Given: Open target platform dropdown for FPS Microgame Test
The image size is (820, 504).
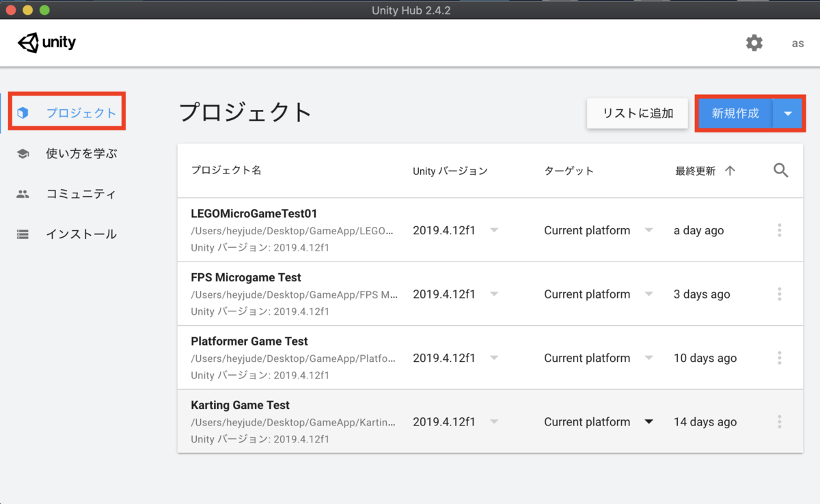Looking at the screenshot, I should [649, 294].
